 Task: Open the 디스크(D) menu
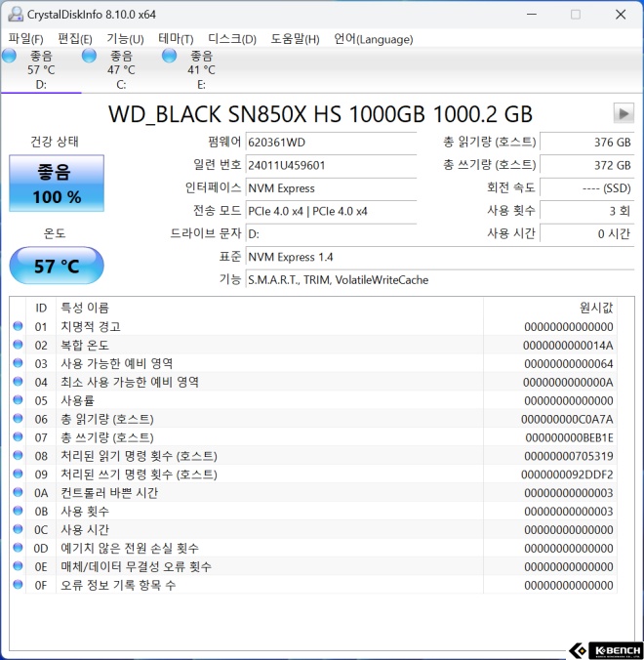pos(232,39)
